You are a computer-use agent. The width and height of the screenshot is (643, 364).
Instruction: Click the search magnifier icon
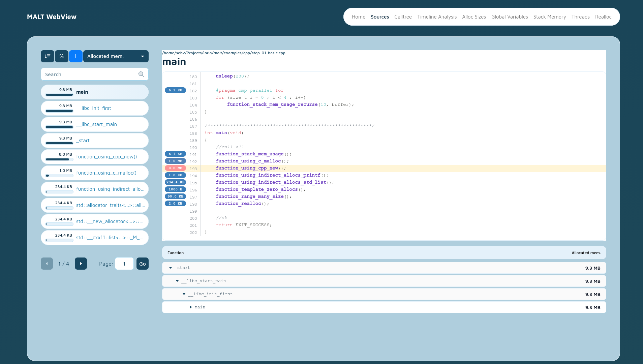tap(141, 74)
